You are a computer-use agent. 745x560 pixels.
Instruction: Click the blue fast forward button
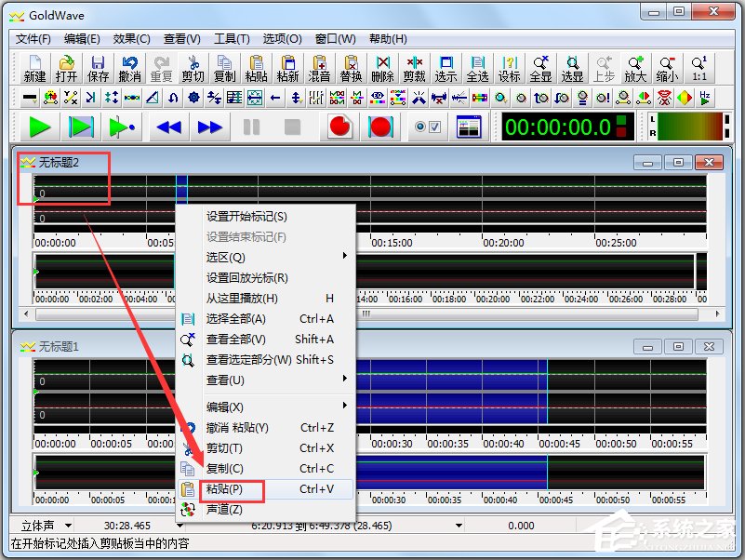210,127
